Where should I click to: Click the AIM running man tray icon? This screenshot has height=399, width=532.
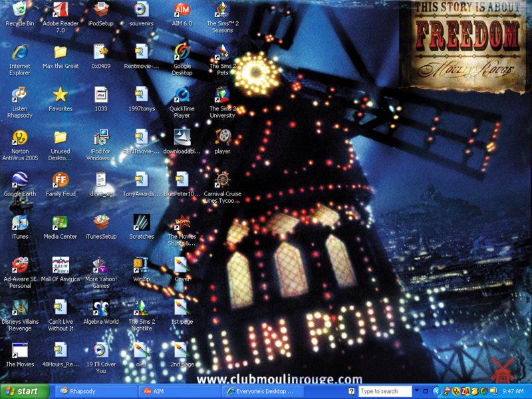446,390
